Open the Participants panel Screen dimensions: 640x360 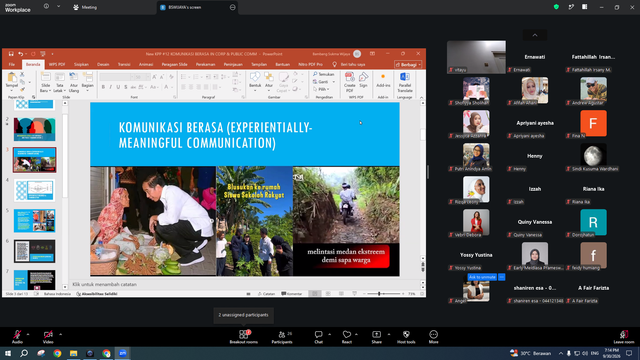tap(282, 337)
